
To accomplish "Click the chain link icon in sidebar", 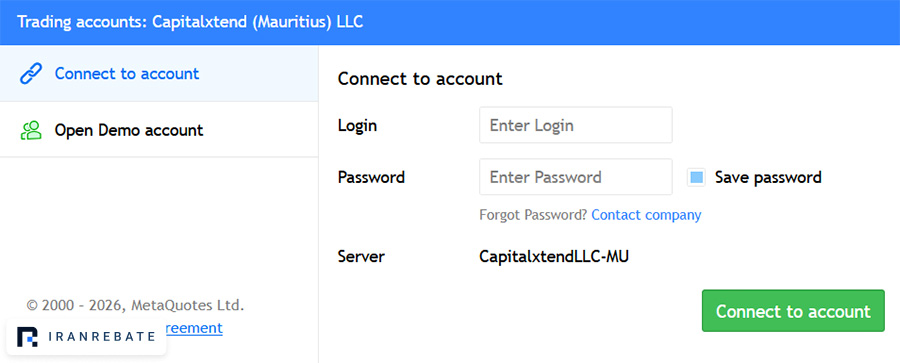I will tap(30, 74).
